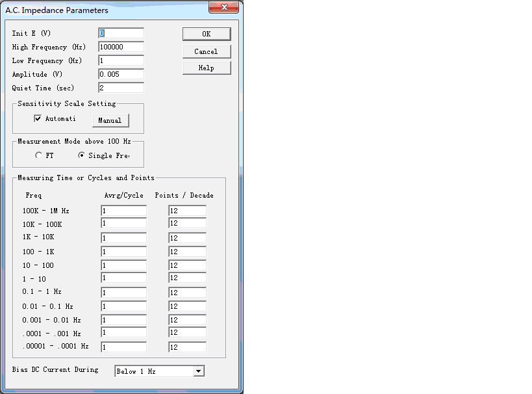Click Points/Decade field for .00001 - .0001 Hz
The image size is (532, 394).
pos(187,347)
